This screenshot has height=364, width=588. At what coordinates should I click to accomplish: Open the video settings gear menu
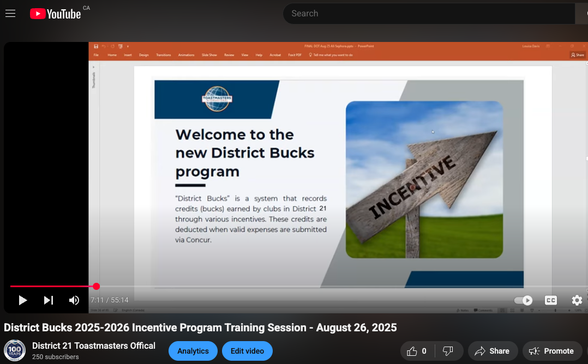click(x=577, y=300)
